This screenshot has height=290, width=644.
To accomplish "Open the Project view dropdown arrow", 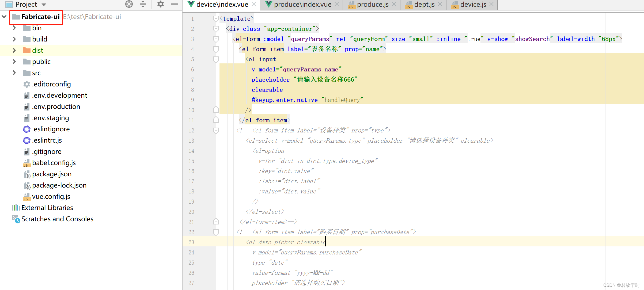I will (44, 5).
